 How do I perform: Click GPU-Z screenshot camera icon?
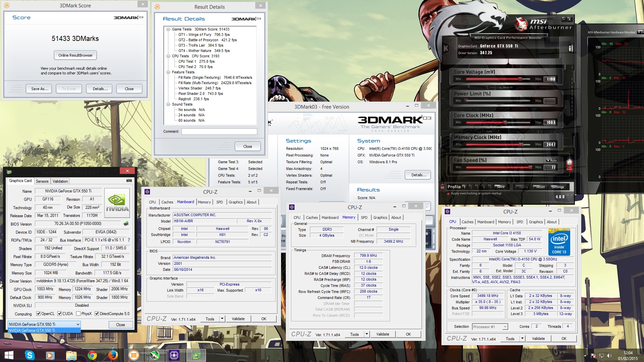point(129,181)
